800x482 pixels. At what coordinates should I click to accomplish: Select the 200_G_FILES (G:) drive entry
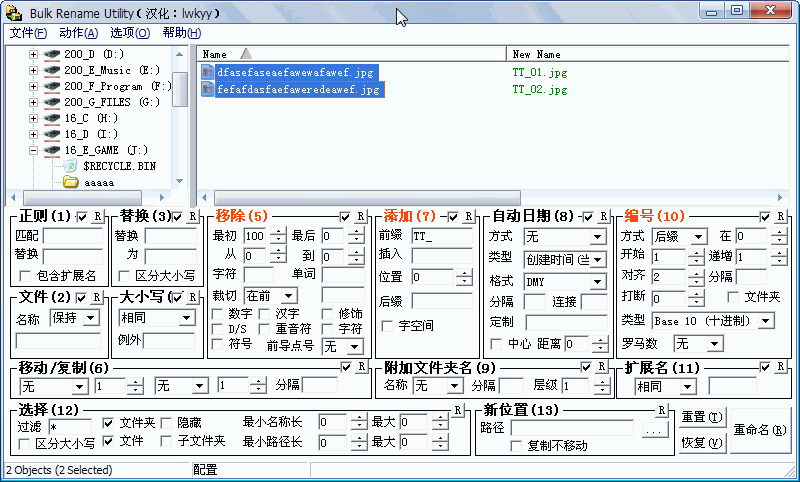(x=112, y=102)
